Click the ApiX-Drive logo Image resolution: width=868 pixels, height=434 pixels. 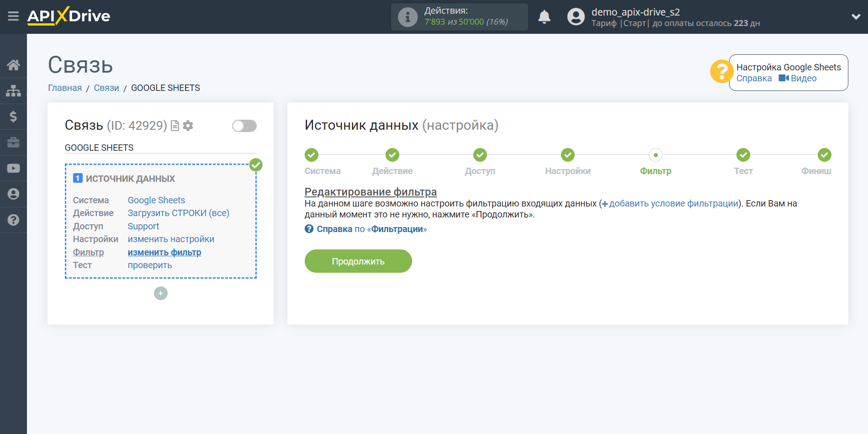click(69, 16)
